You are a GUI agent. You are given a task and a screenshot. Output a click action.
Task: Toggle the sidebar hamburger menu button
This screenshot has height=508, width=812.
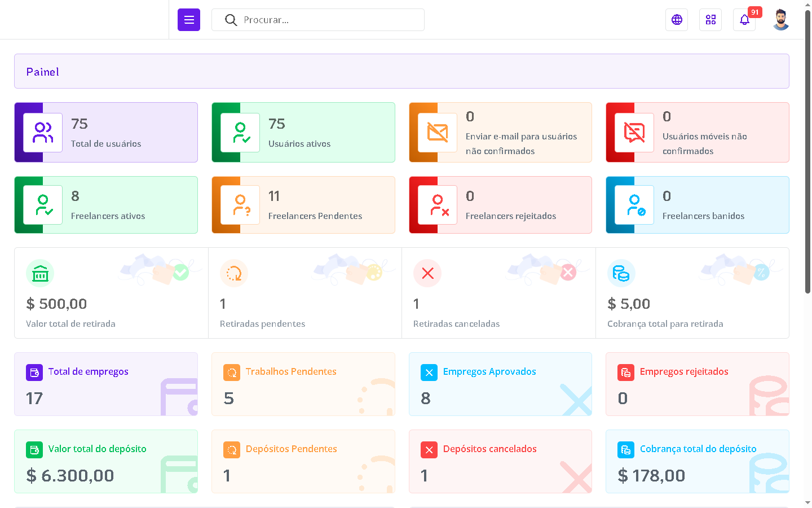(x=189, y=20)
